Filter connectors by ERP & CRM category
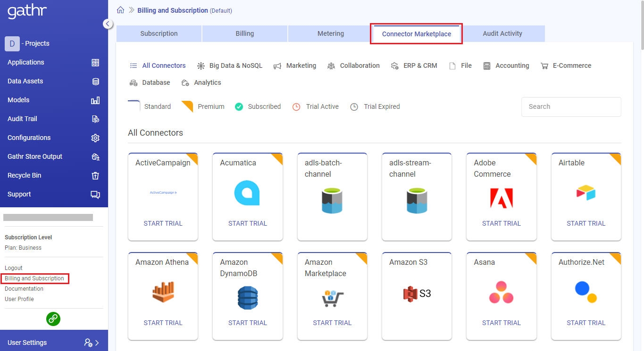Viewport: 644px width, 351px height. [x=414, y=65]
